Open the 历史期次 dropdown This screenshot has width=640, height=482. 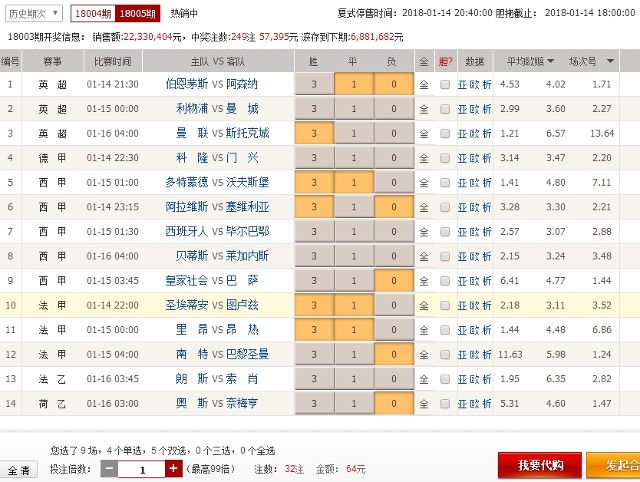[33, 13]
